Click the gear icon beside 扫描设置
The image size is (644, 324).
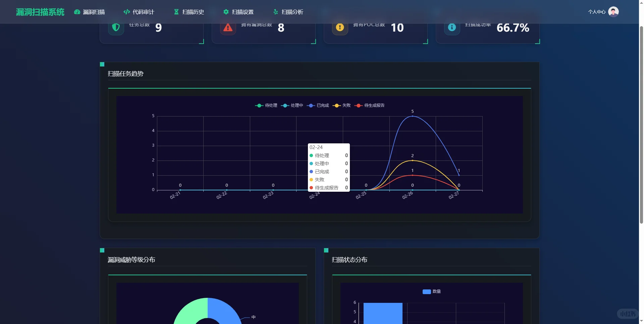[x=226, y=12]
